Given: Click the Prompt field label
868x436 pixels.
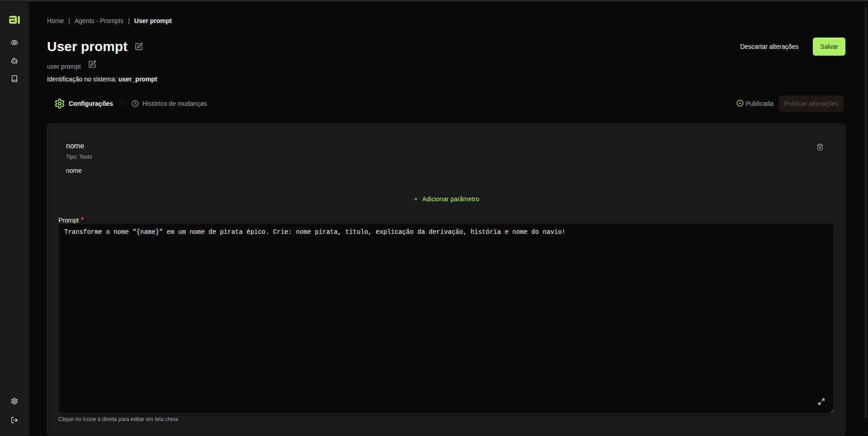Looking at the screenshot, I should [x=68, y=220].
